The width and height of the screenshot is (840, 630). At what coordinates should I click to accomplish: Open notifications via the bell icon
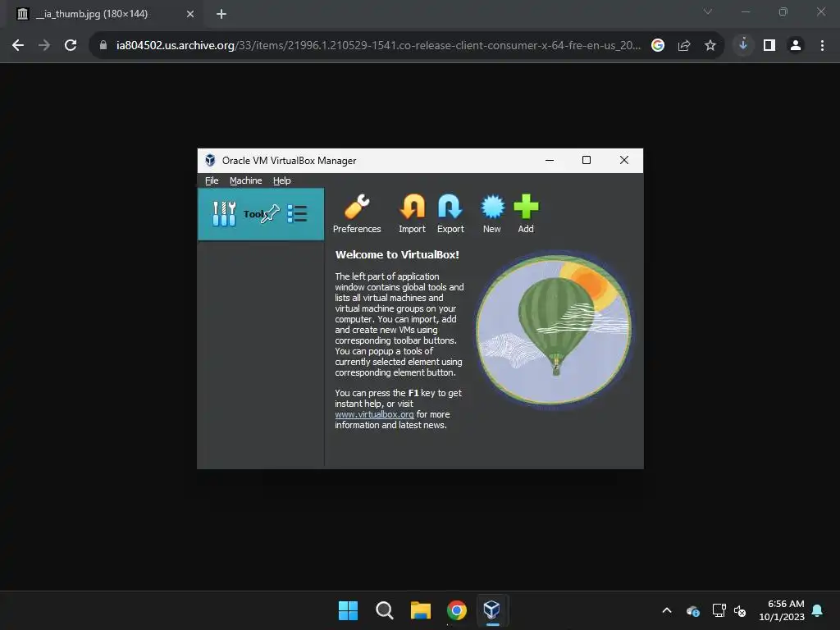click(x=818, y=610)
